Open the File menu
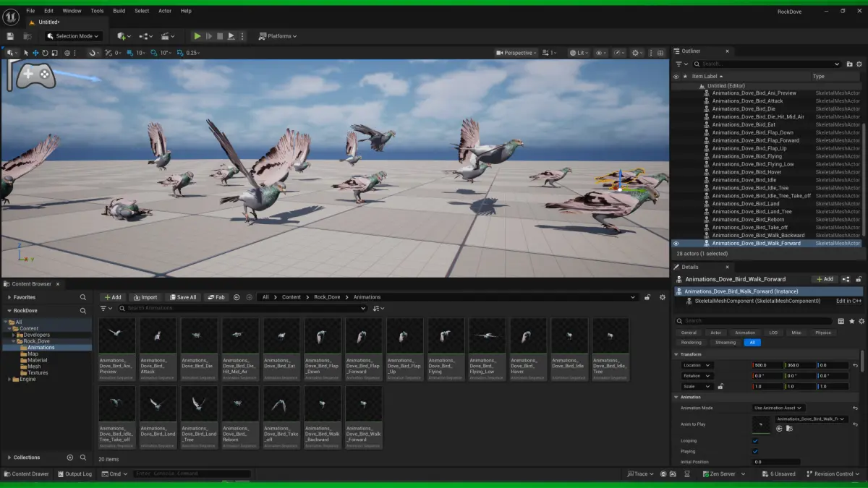This screenshot has width=868, height=488. point(30,11)
